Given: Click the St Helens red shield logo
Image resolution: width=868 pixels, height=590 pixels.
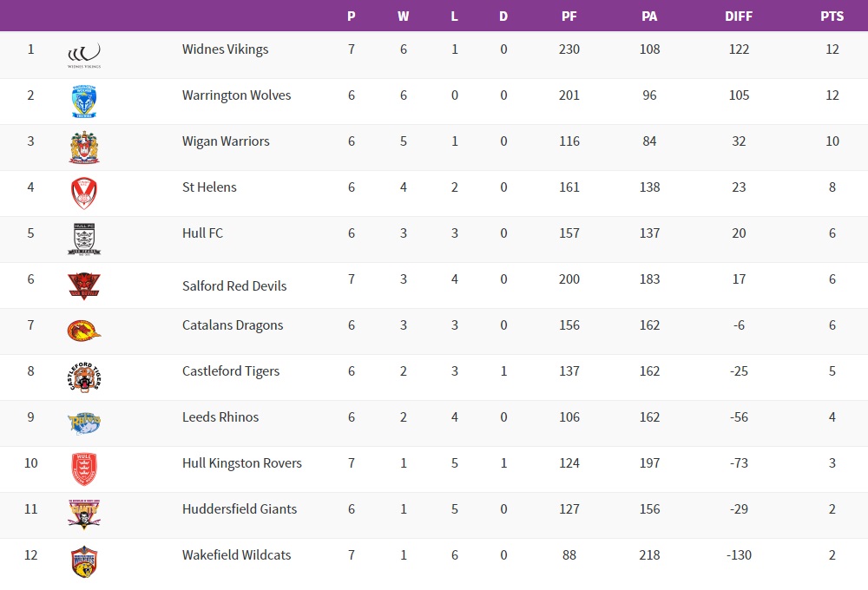Looking at the screenshot, I should 84,193.
